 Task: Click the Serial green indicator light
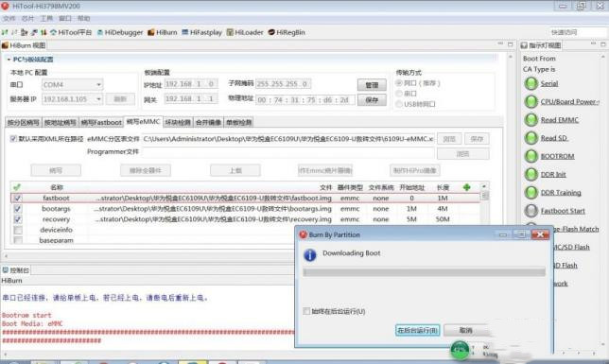tap(531, 83)
